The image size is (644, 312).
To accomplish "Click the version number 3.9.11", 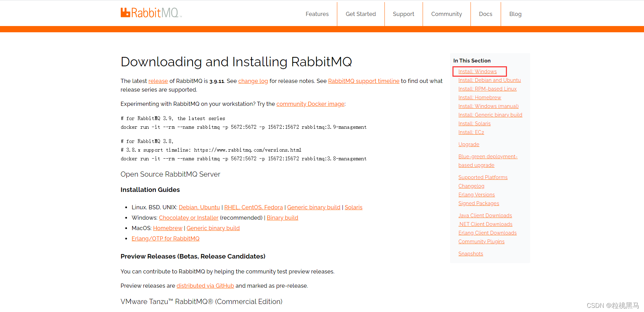I will coord(217,81).
